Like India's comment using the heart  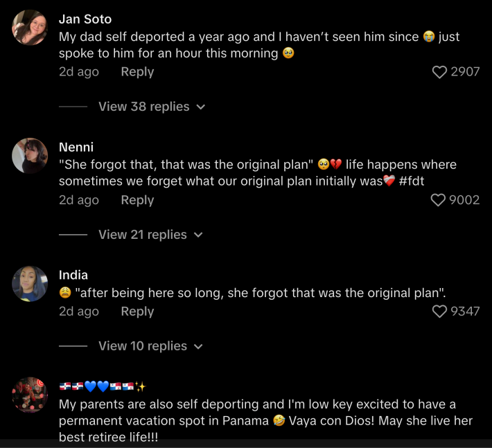point(439,312)
